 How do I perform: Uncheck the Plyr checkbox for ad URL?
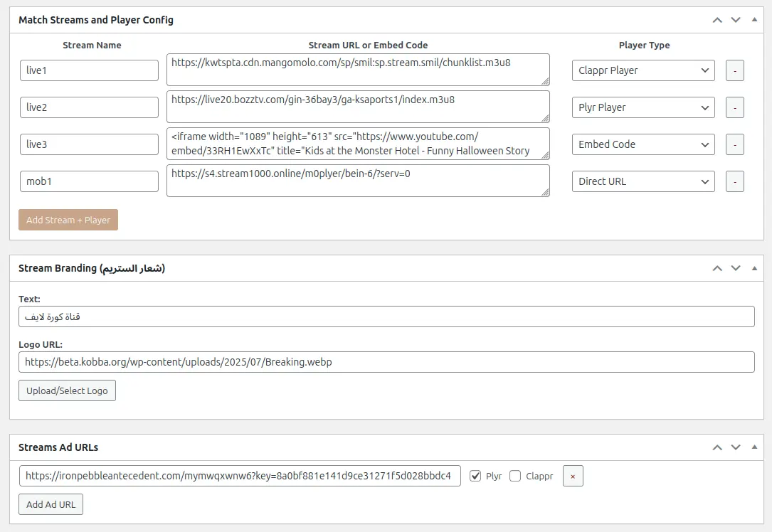tap(475, 477)
